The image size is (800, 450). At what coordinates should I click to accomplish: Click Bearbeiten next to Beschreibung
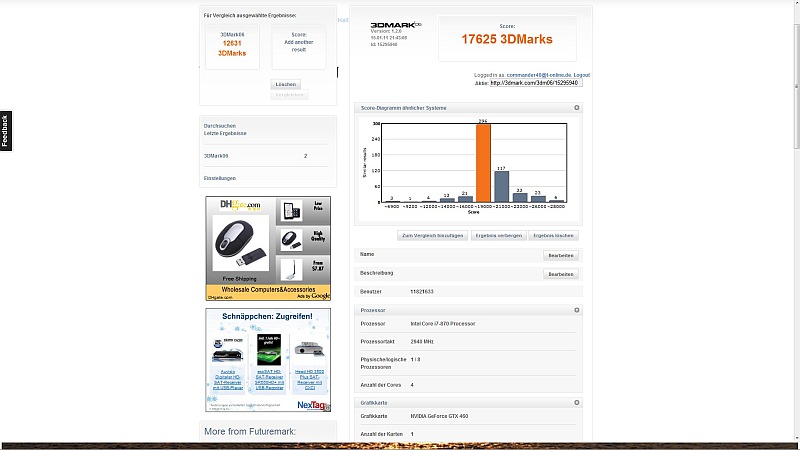(561, 274)
